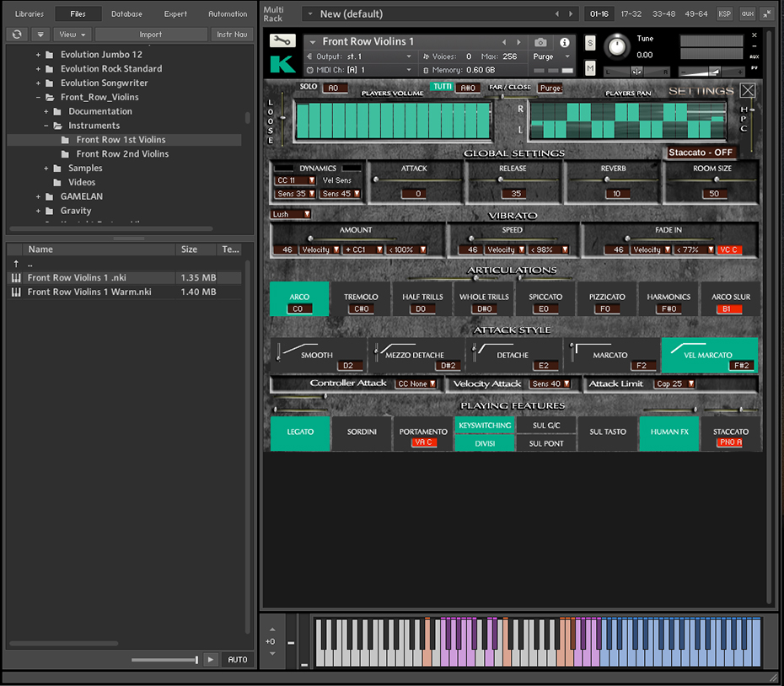The image size is (784, 686).
Task: Click the Front Row Violins 1 Warm.nki file icon
Action: (16, 292)
